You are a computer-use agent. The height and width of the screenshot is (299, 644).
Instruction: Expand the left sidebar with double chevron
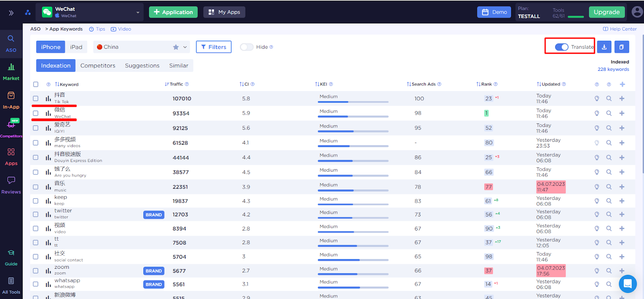pyautogui.click(x=11, y=13)
